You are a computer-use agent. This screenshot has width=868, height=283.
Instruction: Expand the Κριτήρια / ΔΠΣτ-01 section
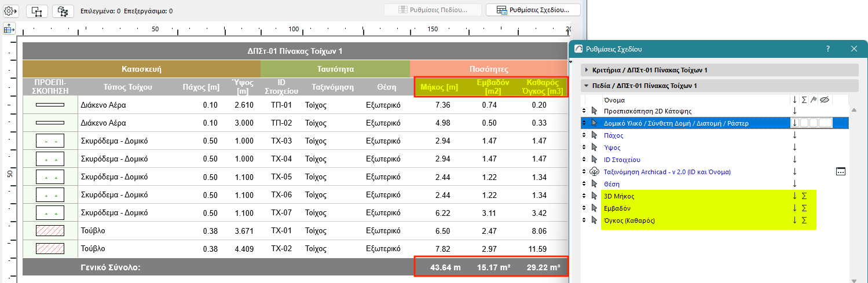(x=586, y=70)
